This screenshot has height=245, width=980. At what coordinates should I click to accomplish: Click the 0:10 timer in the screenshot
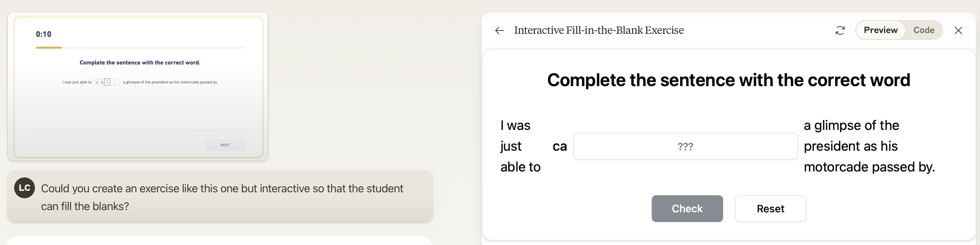click(43, 34)
